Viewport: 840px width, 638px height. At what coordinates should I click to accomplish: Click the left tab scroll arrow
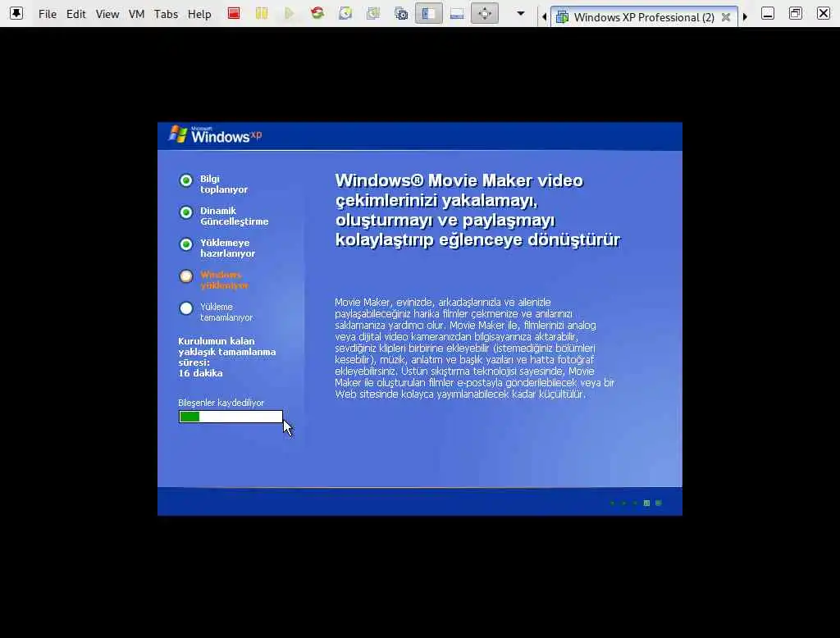coord(545,16)
